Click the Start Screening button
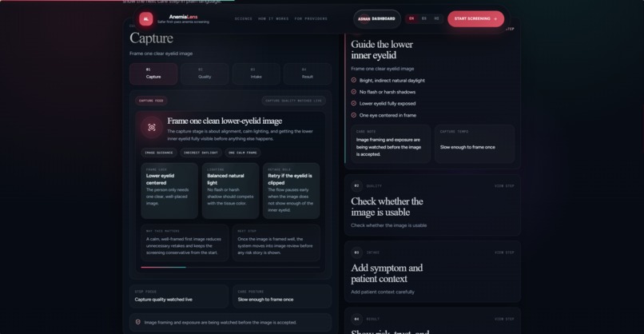Image resolution: width=644 pixels, height=334 pixels. [475, 19]
